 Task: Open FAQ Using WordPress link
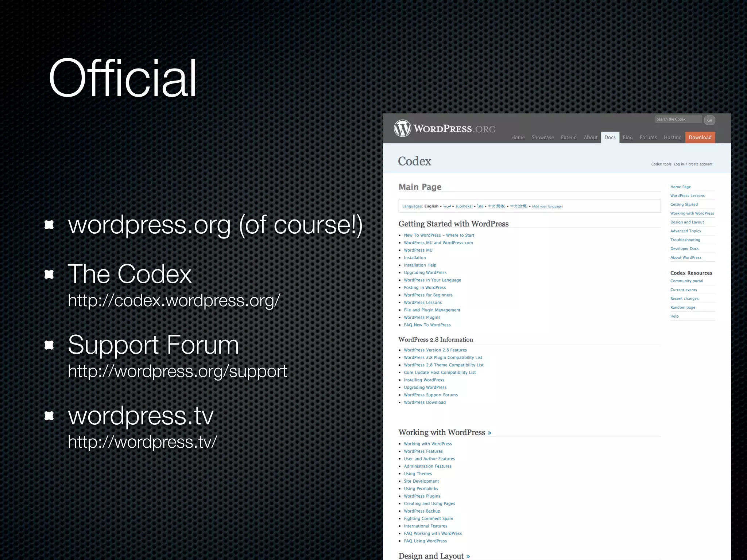coord(425,541)
